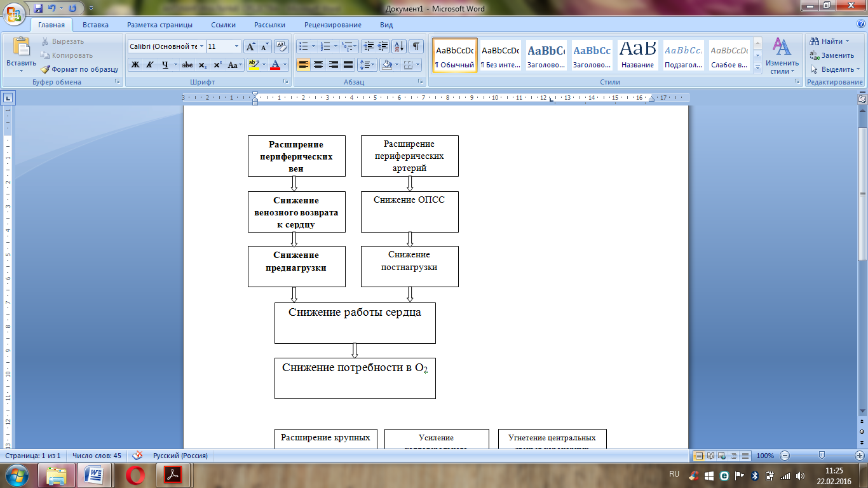Switch to Рассылки tab

coord(269,25)
